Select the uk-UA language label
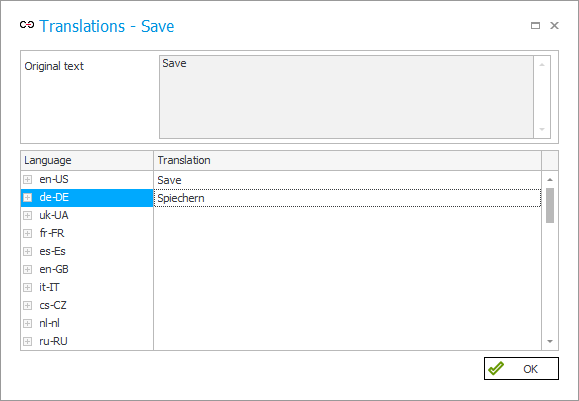Image resolution: width=579 pixels, height=401 pixels. pyautogui.click(x=54, y=215)
